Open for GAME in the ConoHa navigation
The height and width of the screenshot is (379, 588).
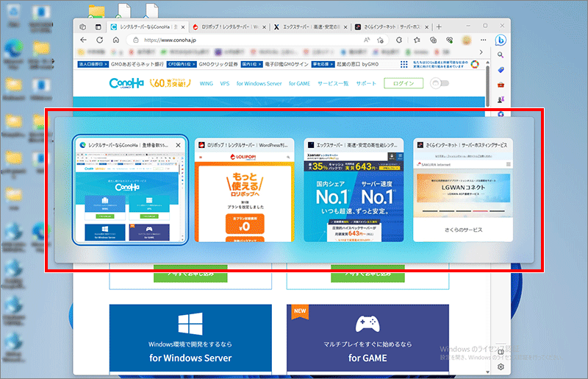pyautogui.click(x=299, y=83)
